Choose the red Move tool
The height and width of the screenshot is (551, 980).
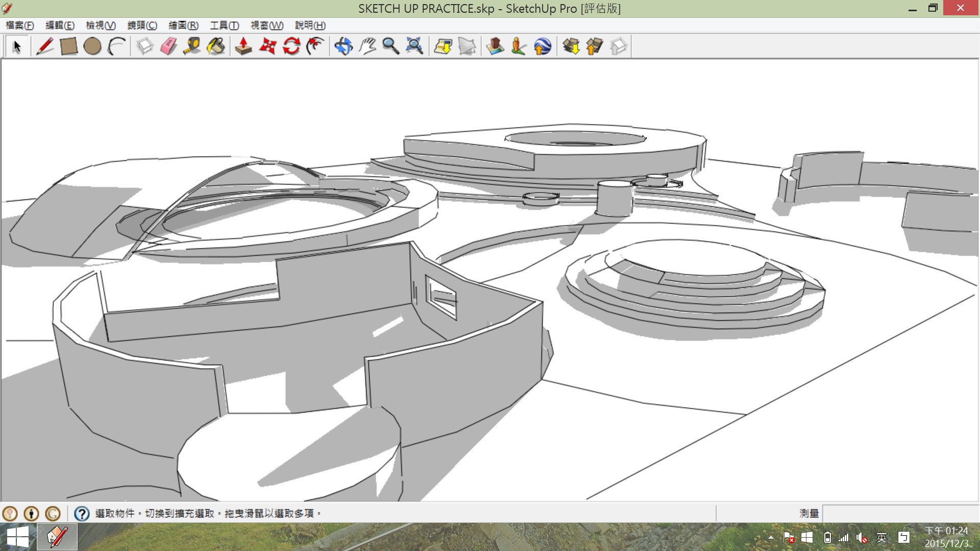pos(267,46)
